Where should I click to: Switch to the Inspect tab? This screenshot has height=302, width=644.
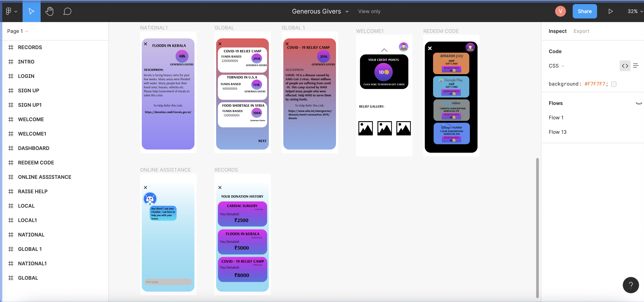click(557, 31)
